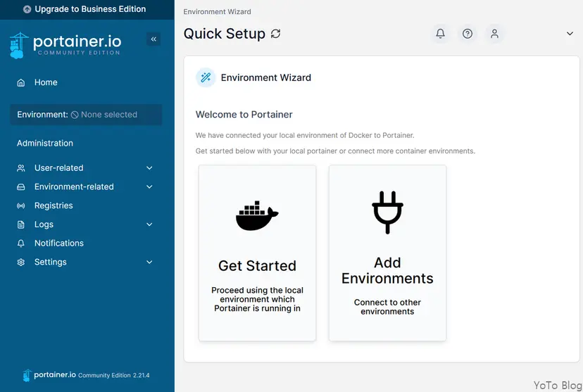Open the Logs menu
This screenshot has width=583, height=392.
[85, 225]
